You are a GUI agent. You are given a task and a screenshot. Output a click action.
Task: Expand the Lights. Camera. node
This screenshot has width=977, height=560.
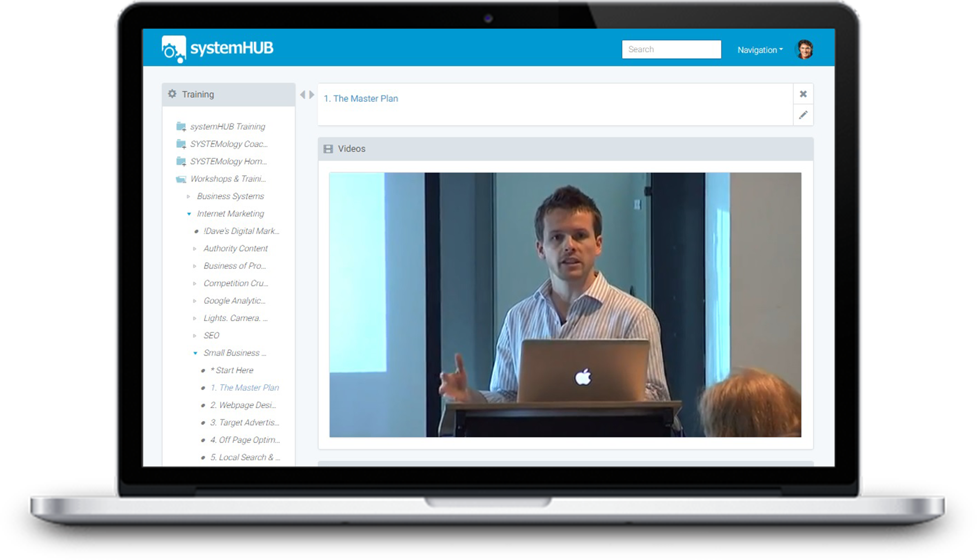click(195, 318)
